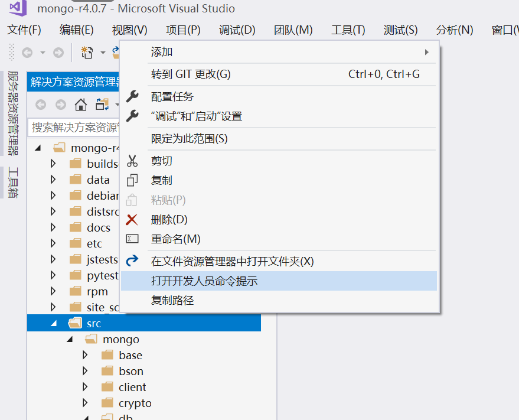Expand the data folder node
Viewport: 519px width, 420px height.
[53, 180]
